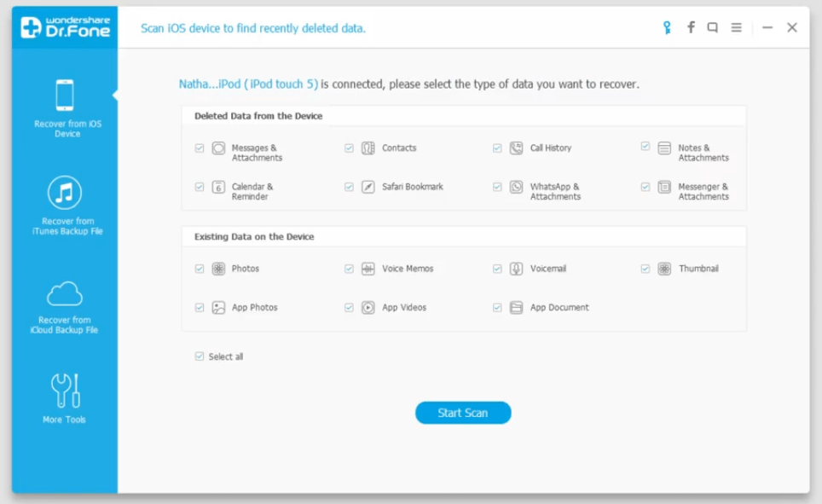Open the hamburger menu icon
The height and width of the screenshot is (504, 822).
coord(737,27)
